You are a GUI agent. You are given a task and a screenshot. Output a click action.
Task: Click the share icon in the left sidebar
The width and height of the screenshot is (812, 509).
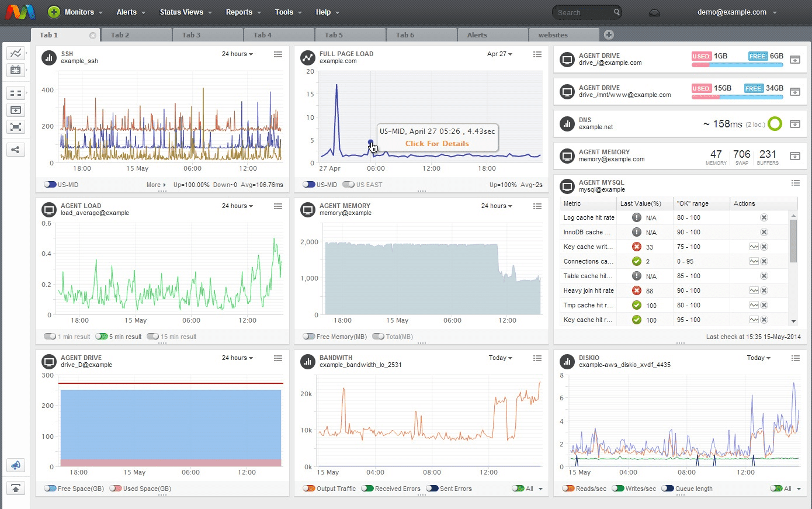[x=16, y=150]
